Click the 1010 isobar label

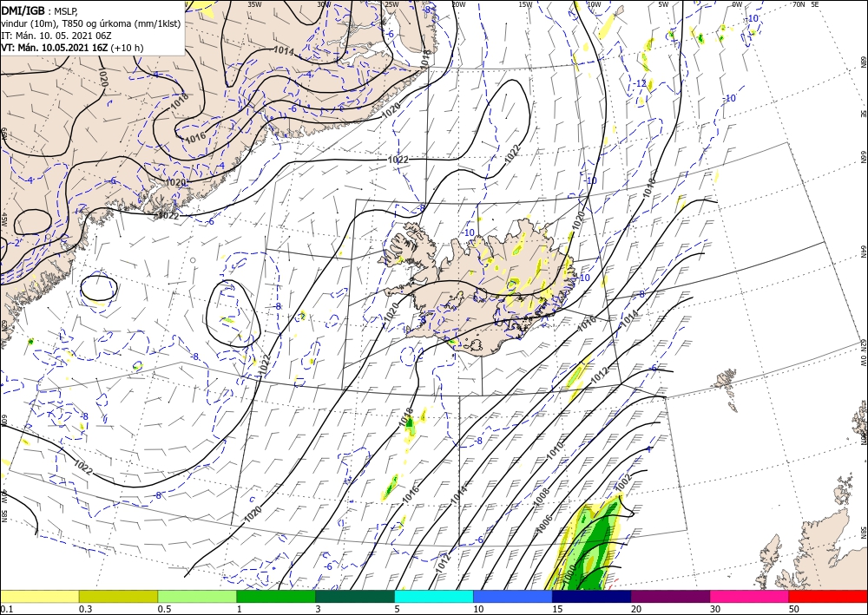555,450
